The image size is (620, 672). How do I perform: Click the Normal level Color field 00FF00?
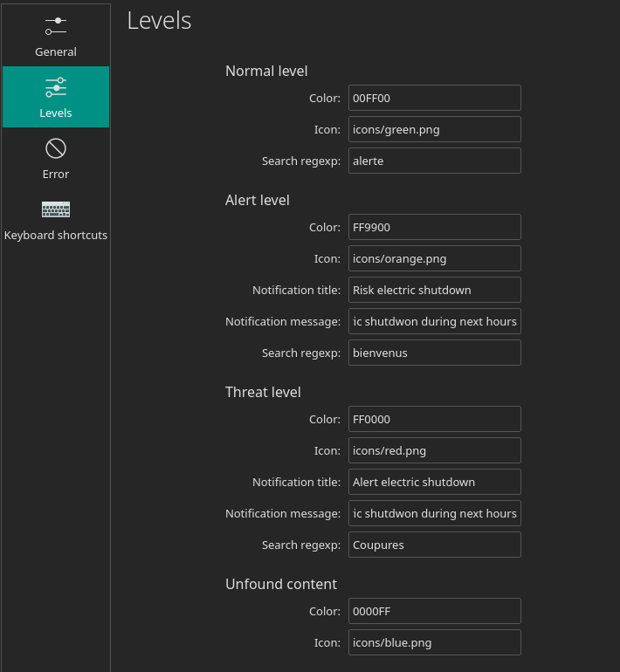pyautogui.click(x=435, y=98)
